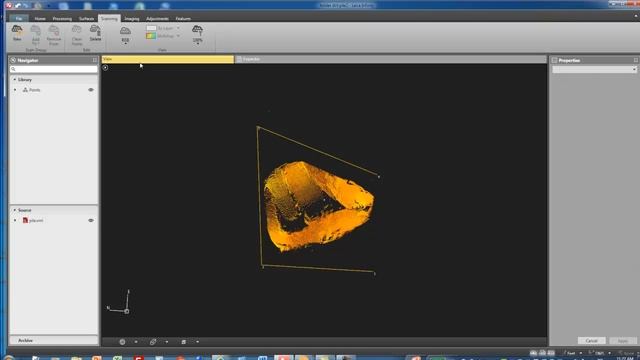Switch to the Imaging ribbon tab
The width and height of the screenshot is (640, 360).
click(131, 18)
